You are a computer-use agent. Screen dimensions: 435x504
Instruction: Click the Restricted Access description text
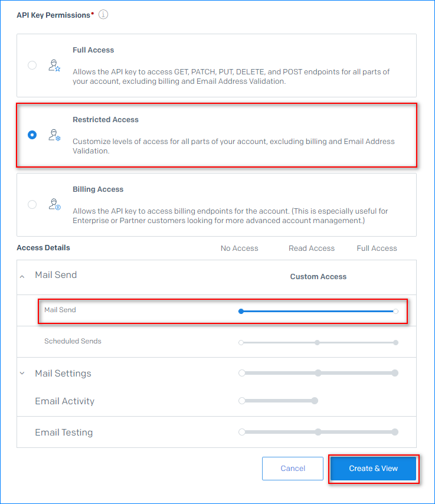click(233, 146)
